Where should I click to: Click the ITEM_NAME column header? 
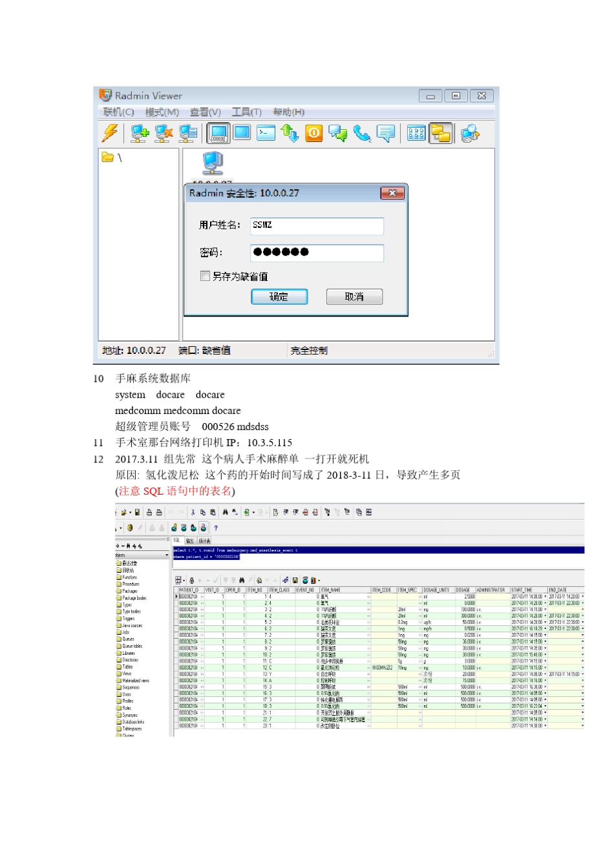tap(345, 590)
